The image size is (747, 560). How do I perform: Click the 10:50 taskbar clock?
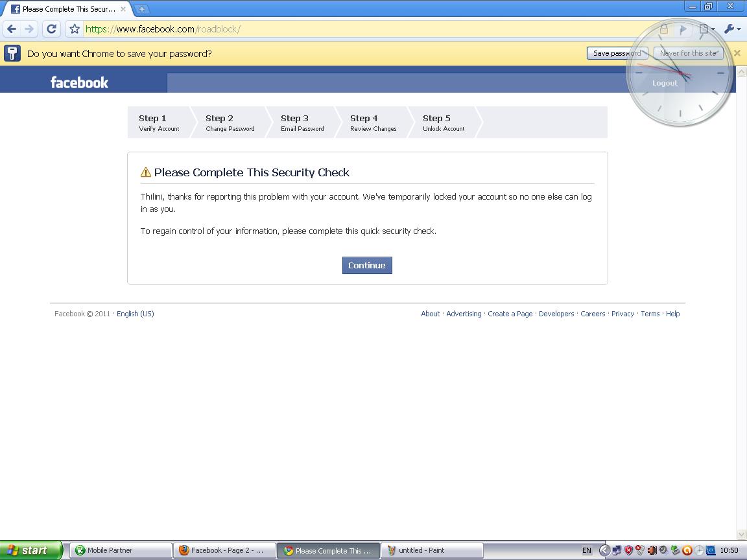729,550
